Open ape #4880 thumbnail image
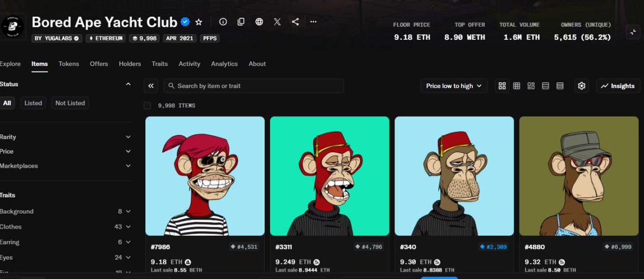Screen dimensions: 644x279 point(578,176)
